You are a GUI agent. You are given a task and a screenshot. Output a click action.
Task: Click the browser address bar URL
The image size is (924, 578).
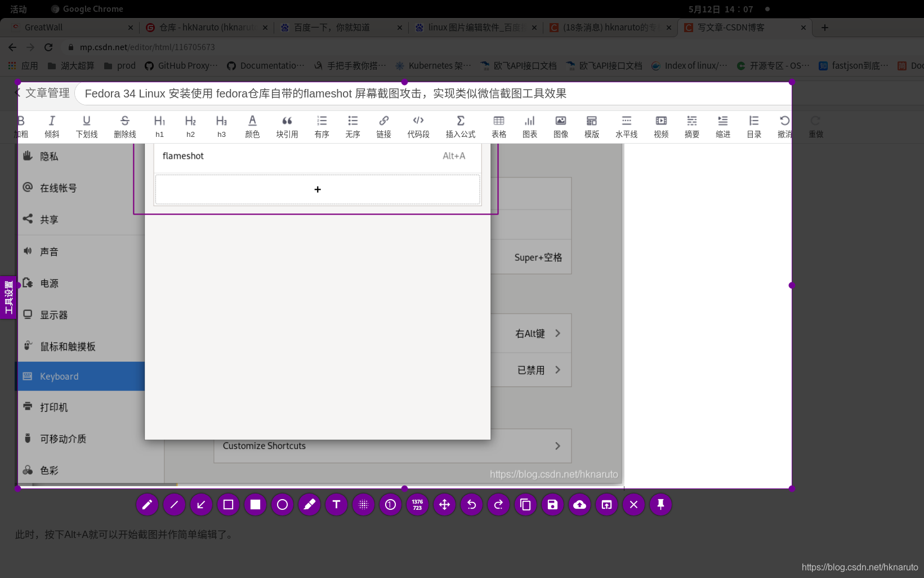point(147,47)
